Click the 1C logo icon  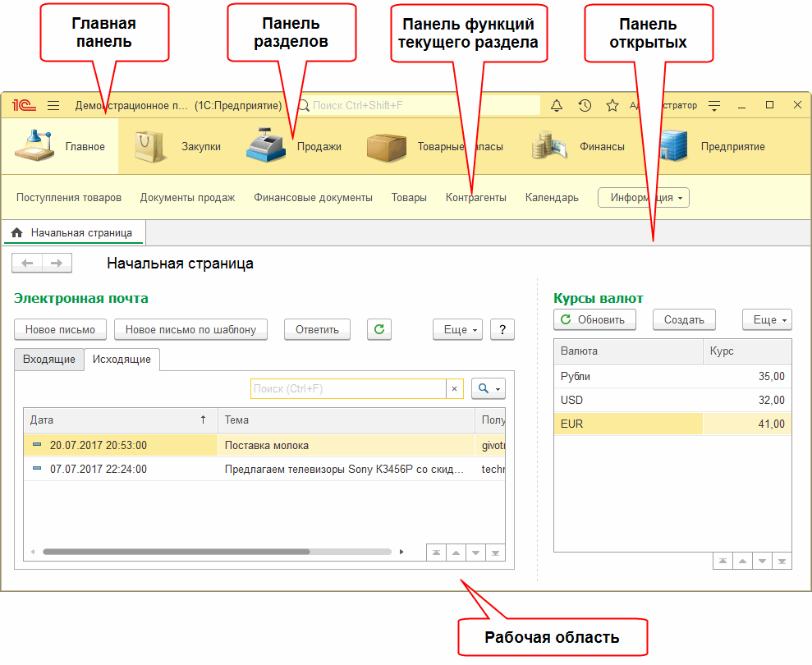[24, 106]
